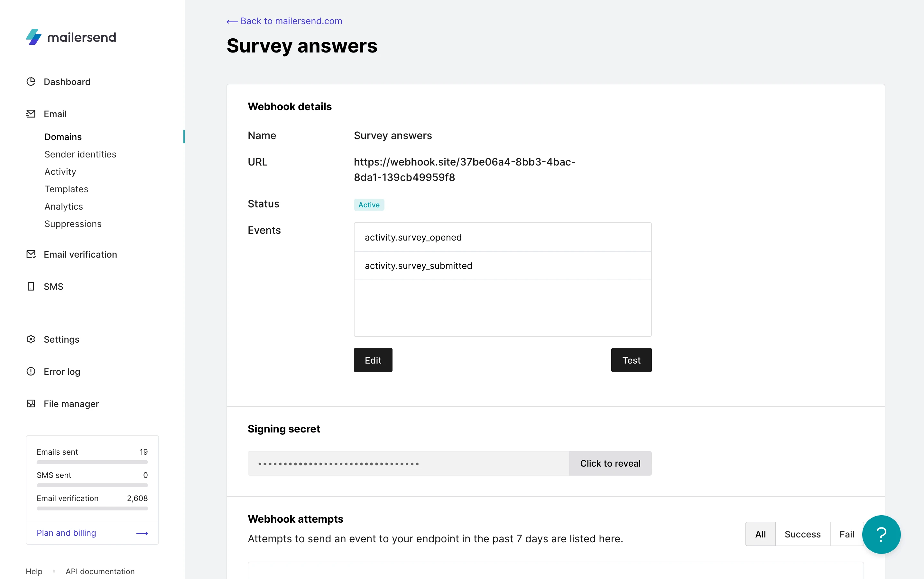Click the File manager image icon
The image size is (924, 579).
[31, 403]
